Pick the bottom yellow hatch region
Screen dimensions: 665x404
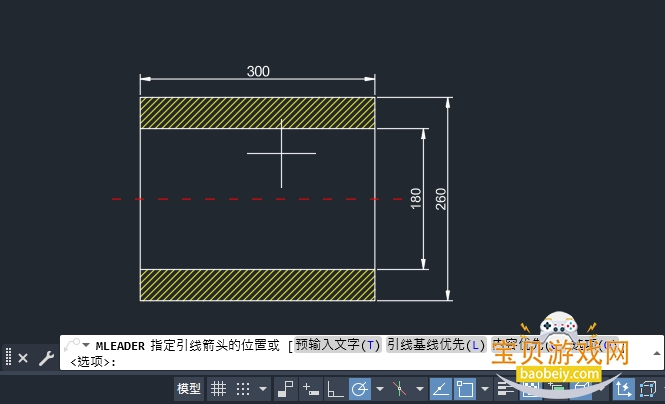point(257,285)
